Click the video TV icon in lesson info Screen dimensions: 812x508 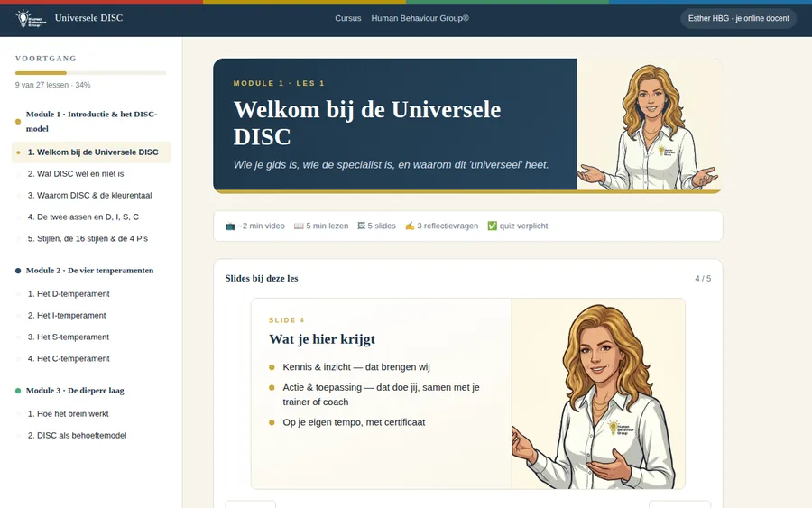tap(230, 226)
